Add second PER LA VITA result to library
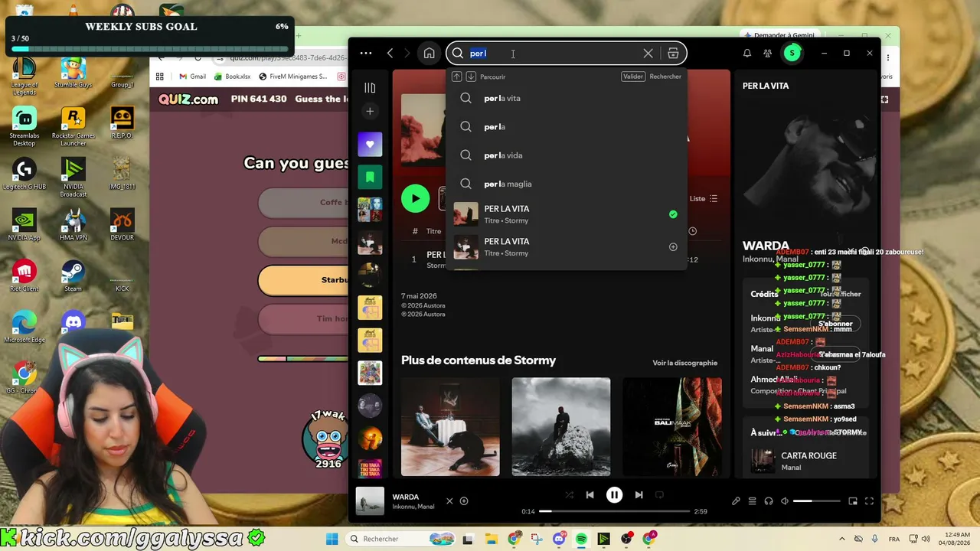 click(x=673, y=247)
